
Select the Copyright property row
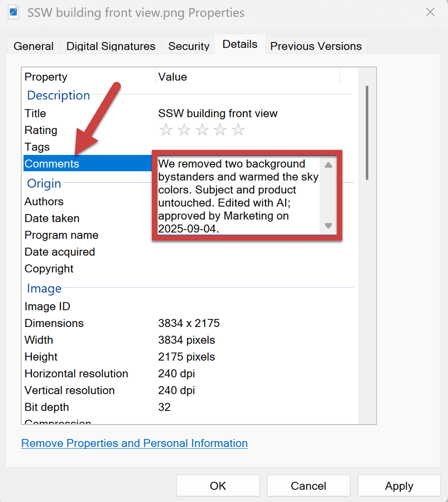coord(49,268)
